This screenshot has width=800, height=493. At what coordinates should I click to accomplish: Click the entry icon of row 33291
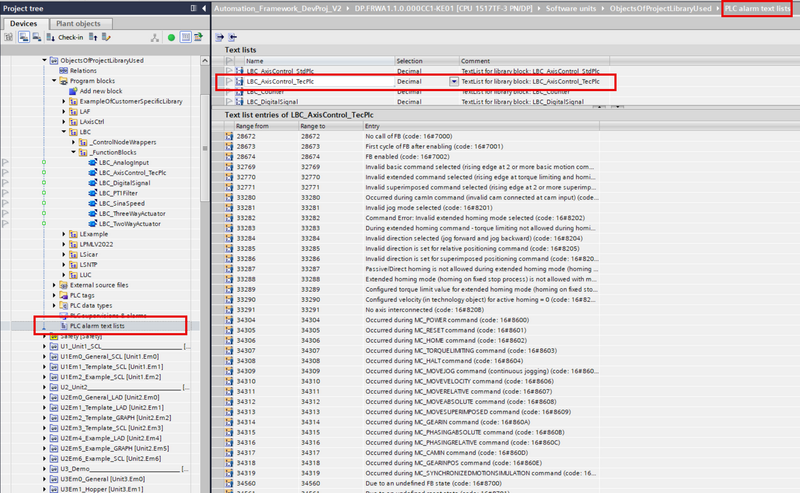tap(229, 310)
